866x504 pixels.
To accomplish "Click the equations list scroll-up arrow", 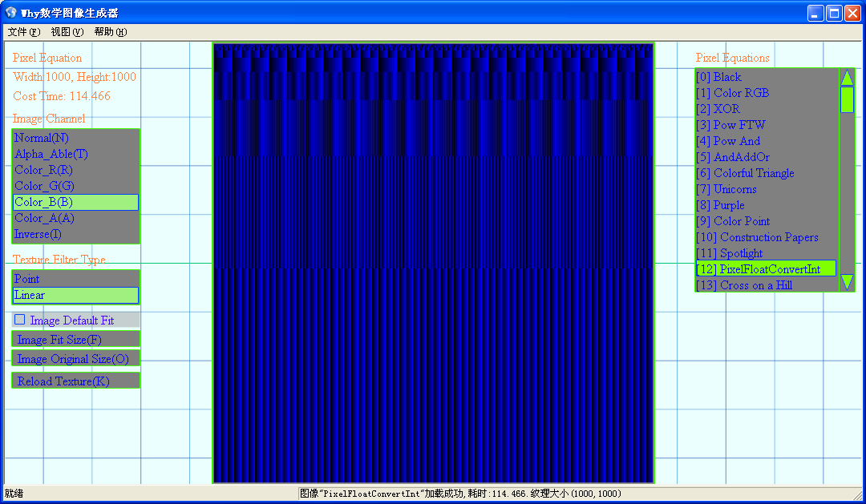I will [847, 78].
